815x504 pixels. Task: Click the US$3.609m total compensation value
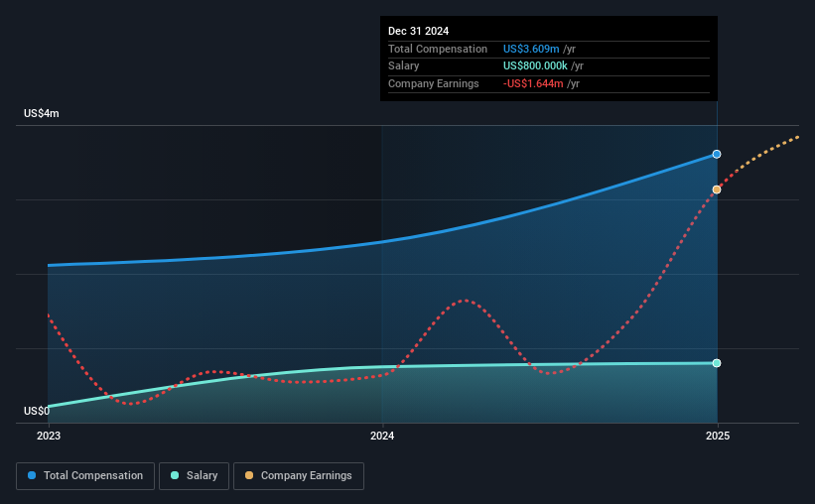(x=531, y=49)
